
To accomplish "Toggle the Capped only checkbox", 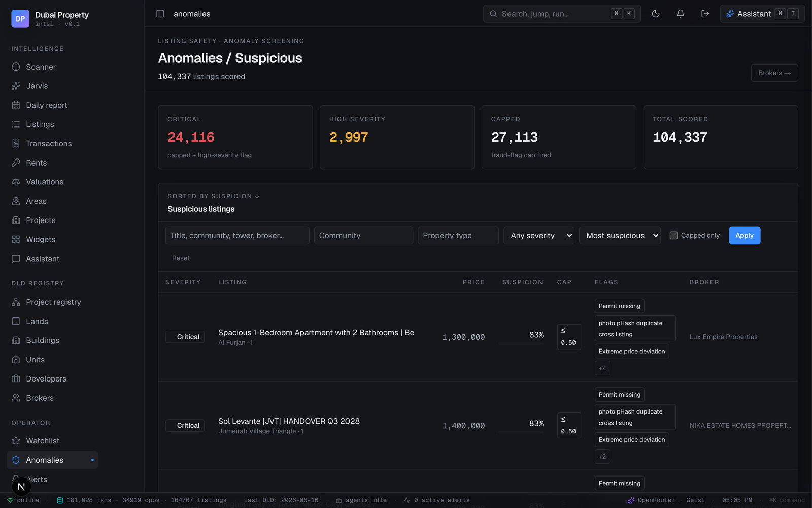I will pyautogui.click(x=673, y=235).
